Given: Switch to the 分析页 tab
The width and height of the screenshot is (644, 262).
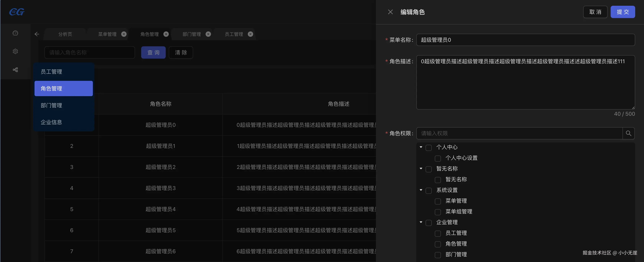Looking at the screenshot, I should 65,34.
